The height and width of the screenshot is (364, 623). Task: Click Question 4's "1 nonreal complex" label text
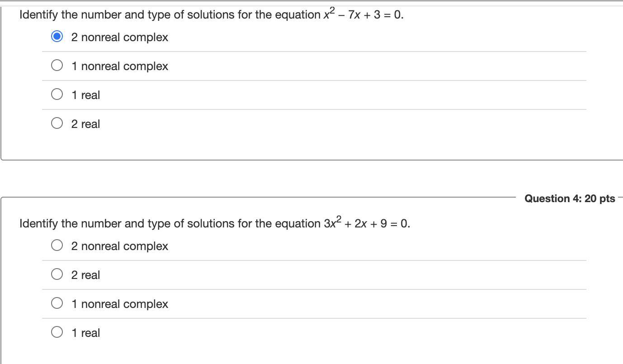119,304
